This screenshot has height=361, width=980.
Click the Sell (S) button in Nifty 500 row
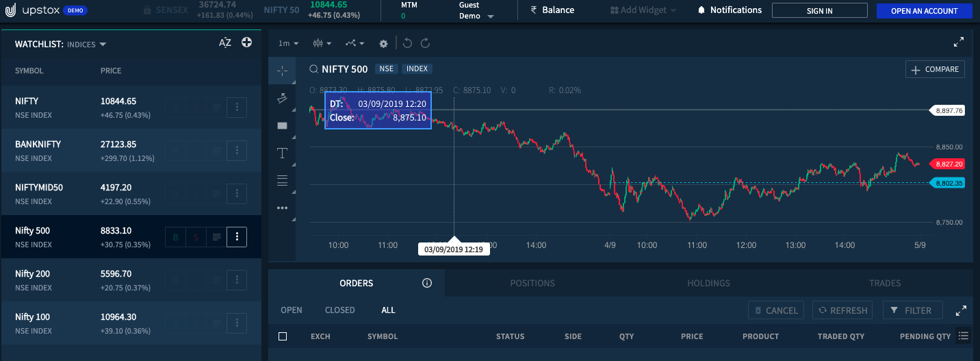coord(196,237)
